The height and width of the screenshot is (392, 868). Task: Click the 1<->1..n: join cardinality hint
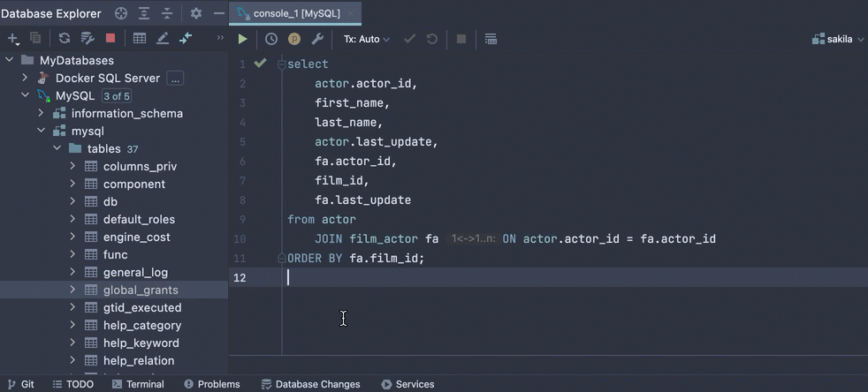pyautogui.click(x=473, y=239)
